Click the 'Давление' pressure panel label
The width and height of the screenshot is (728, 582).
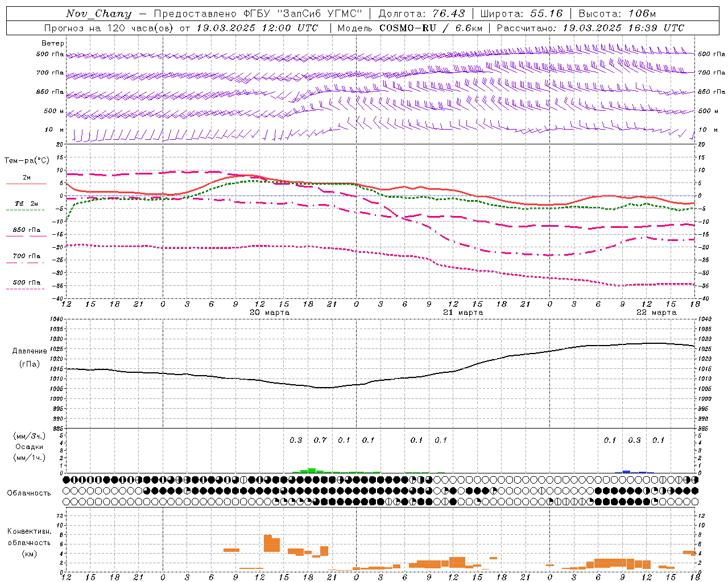click(x=30, y=351)
